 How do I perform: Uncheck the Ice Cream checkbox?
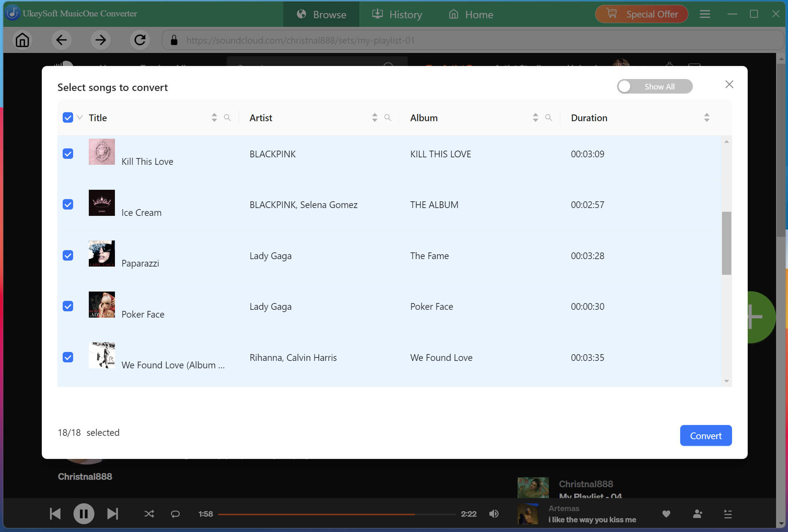click(68, 204)
